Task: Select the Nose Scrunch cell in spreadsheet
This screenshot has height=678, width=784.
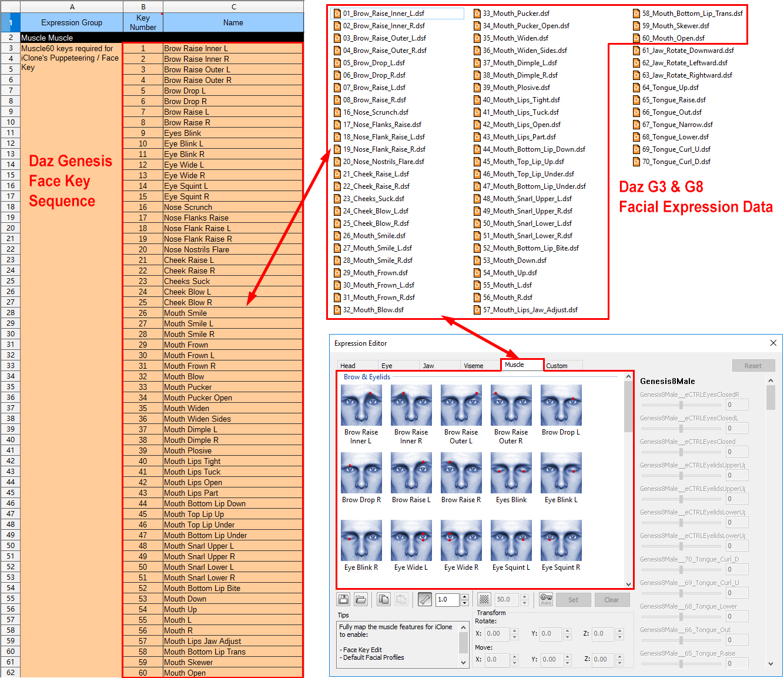Action: pyautogui.click(x=233, y=207)
